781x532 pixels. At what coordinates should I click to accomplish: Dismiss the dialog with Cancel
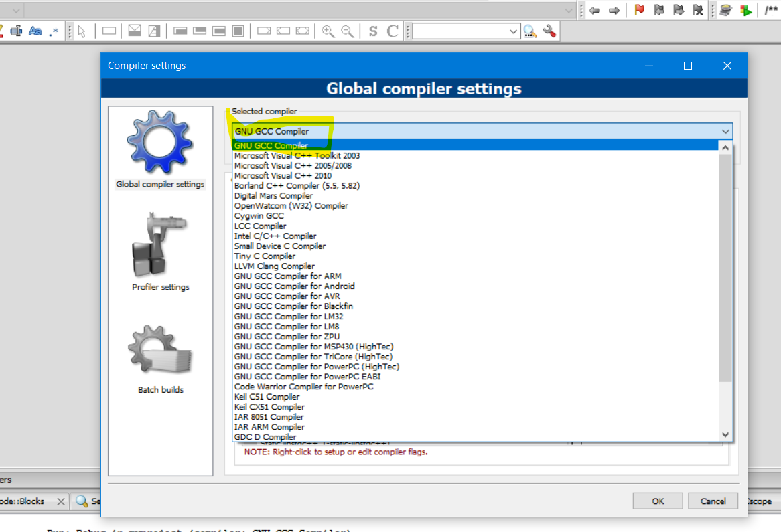point(713,501)
